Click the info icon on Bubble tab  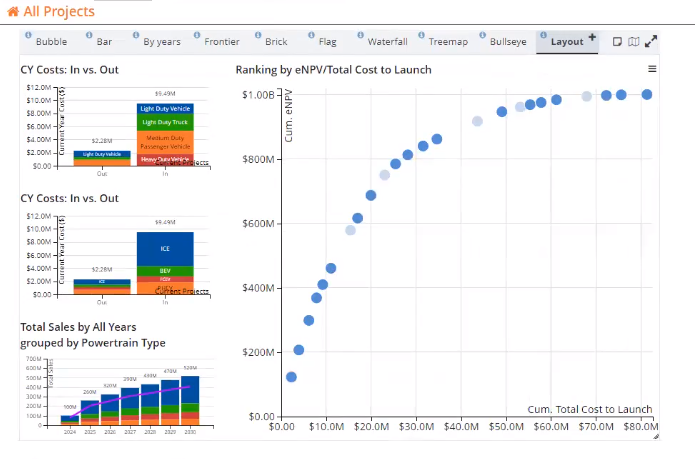pos(28,35)
